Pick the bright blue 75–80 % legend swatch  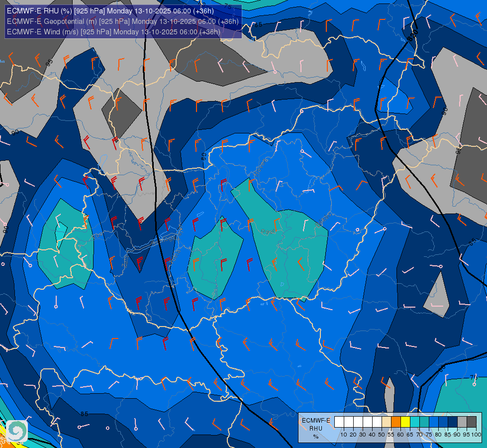click(434, 422)
